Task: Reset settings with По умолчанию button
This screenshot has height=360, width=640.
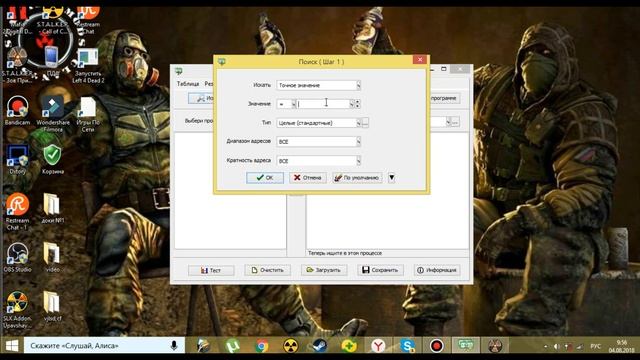Action: point(357,178)
